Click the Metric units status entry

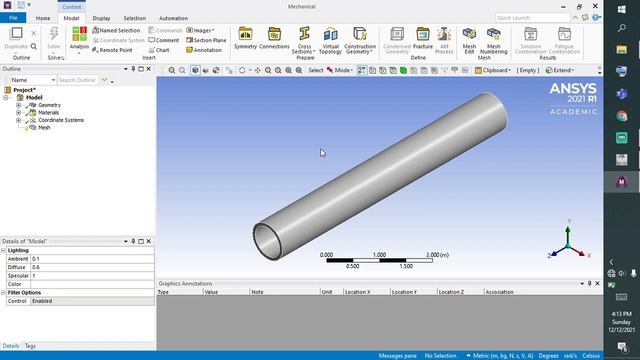500,356
